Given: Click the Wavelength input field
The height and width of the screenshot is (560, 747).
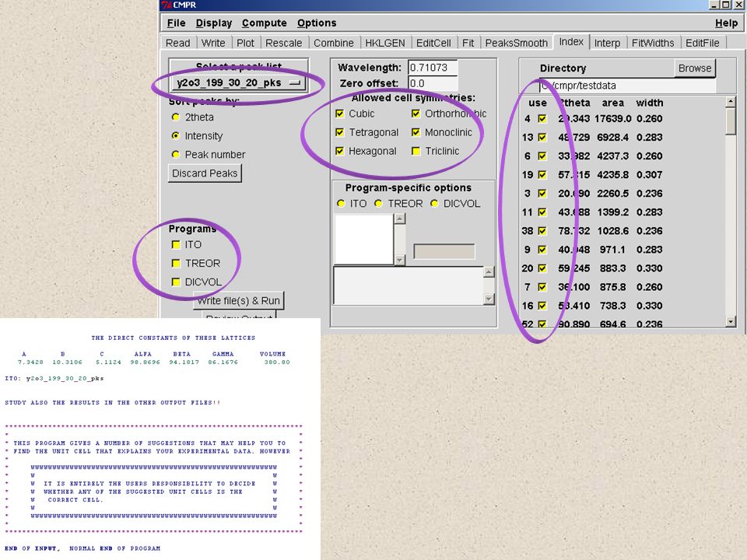Looking at the screenshot, I should [433, 68].
